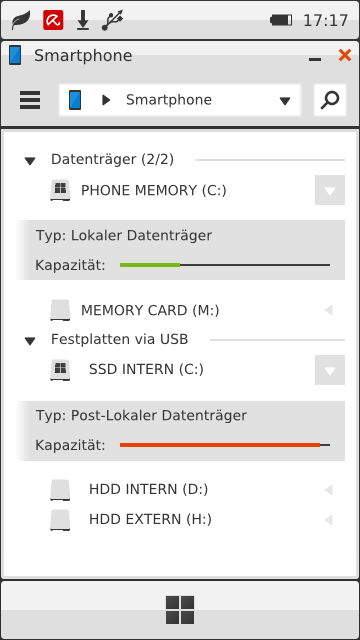The height and width of the screenshot is (640, 360).
Task: Click the Avira antivirus icon in status bar
Action: (x=53, y=20)
